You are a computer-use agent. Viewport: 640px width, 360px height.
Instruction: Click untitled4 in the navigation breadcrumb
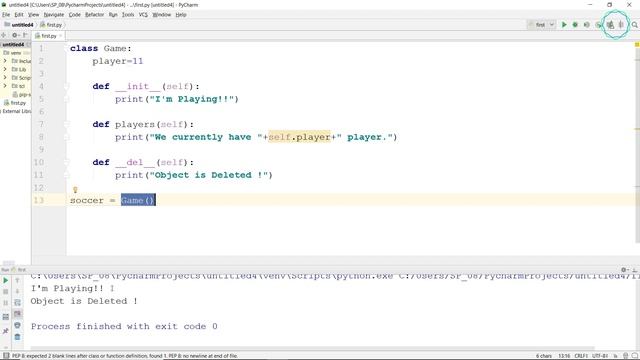19,25
